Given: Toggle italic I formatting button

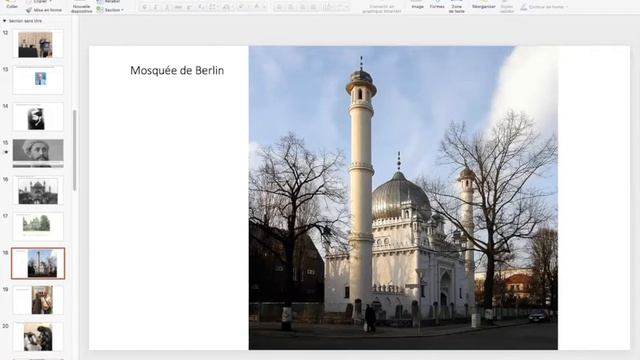Looking at the screenshot, I should click(x=156, y=7).
